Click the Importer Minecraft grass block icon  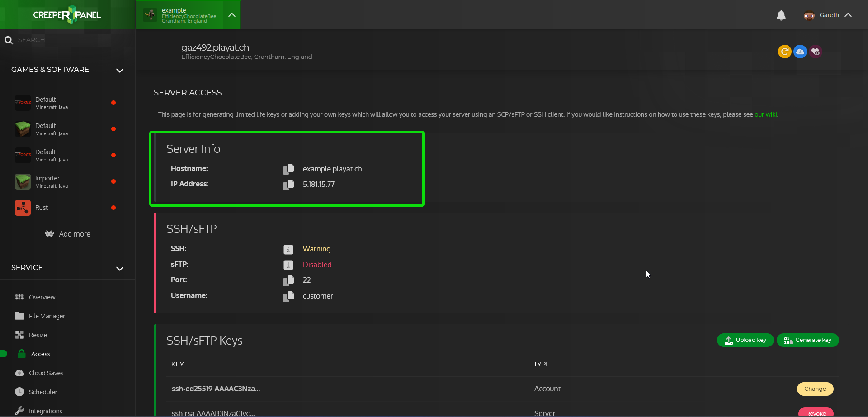[23, 181]
